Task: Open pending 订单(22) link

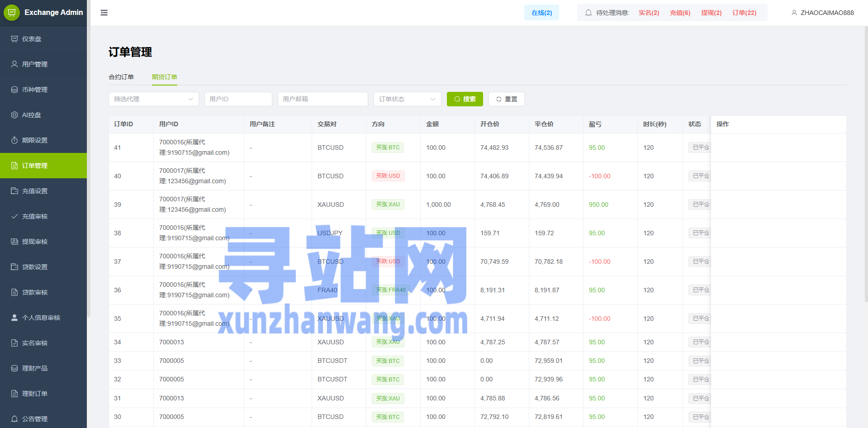Action: [744, 13]
